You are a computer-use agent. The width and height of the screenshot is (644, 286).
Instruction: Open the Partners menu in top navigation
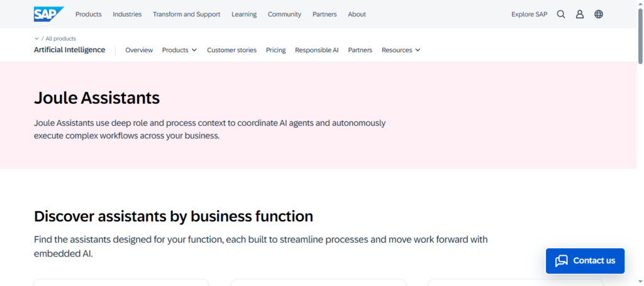[325, 14]
